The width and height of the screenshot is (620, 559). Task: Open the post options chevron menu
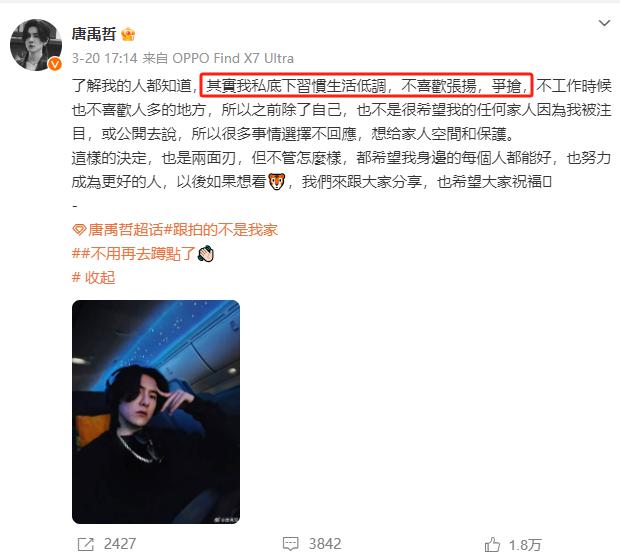(x=604, y=23)
